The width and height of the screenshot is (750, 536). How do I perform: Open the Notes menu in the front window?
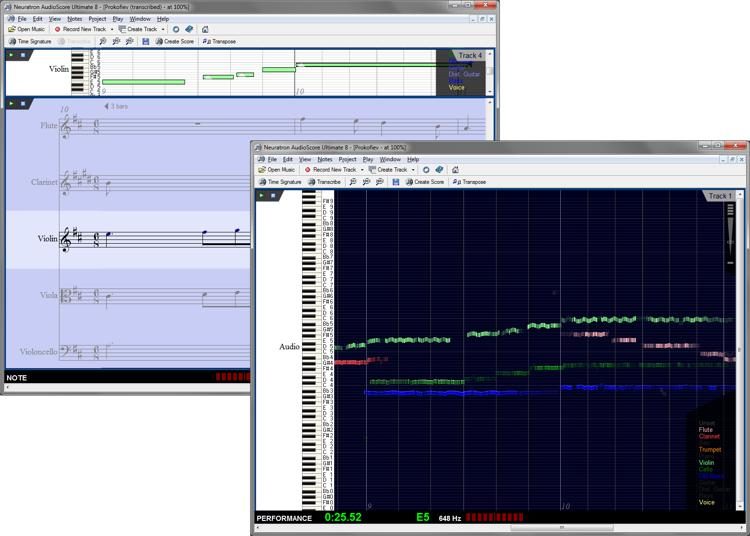pyautogui.click(x=325, y=159)
